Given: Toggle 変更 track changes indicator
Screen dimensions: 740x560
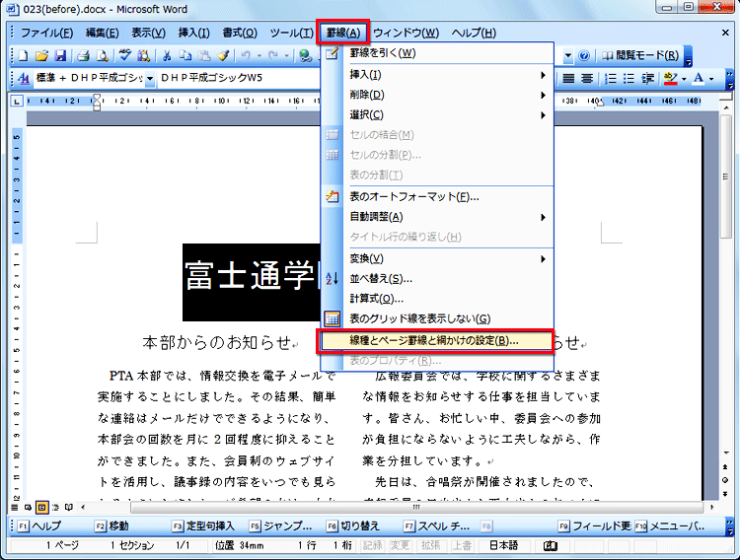Looking at the screenshot, I should point(400,545).
